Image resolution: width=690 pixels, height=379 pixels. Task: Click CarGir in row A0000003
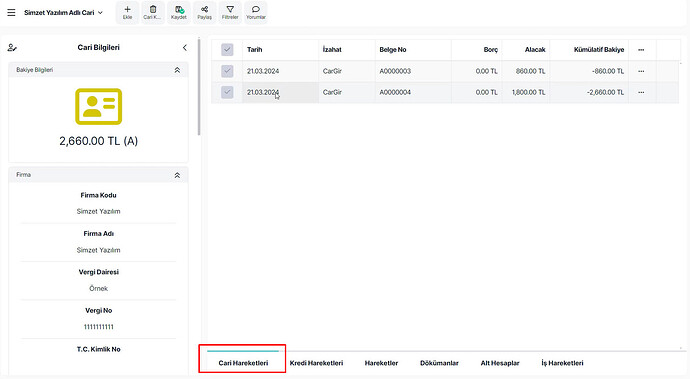[332, 71]
